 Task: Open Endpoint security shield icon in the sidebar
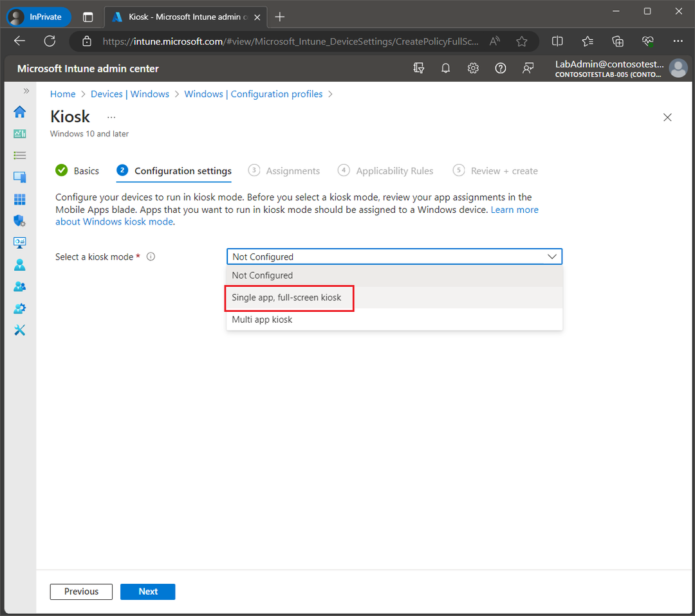click(19, 221)
